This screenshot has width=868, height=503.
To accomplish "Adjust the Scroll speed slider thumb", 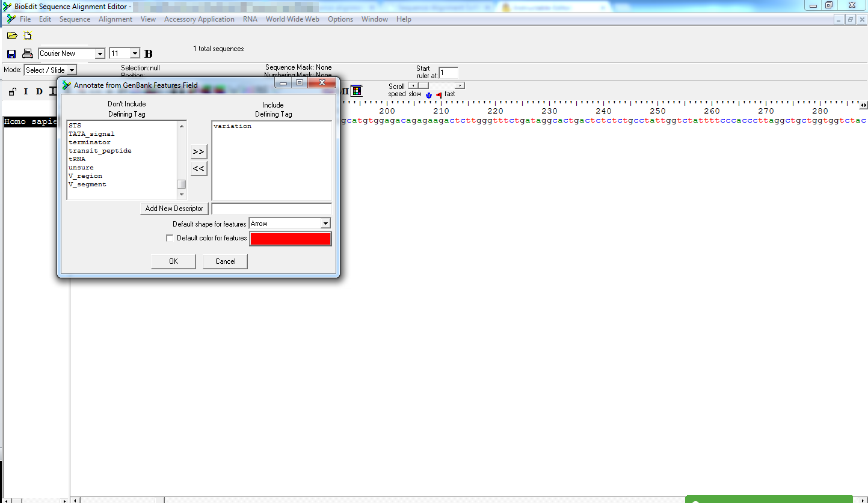I will [x=423, y=85].
